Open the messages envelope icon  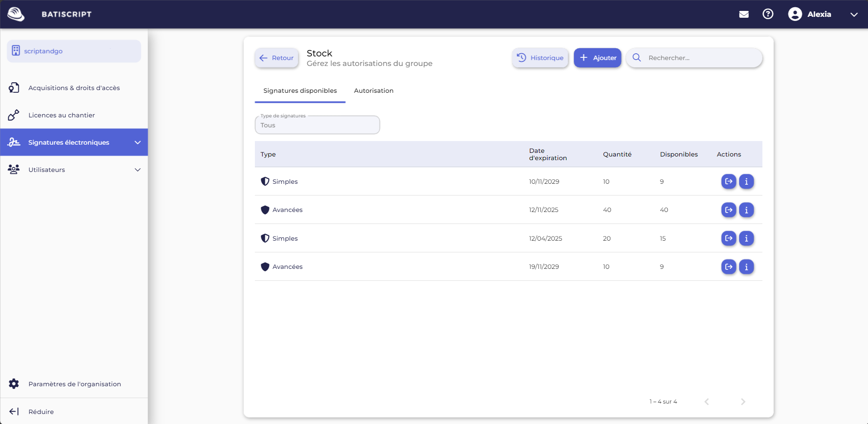744,14
